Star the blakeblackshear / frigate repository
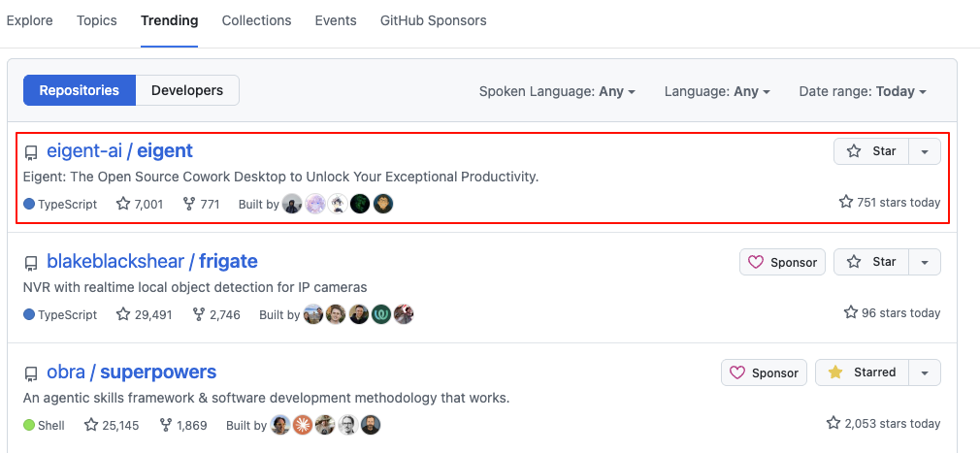 (871, 262)
